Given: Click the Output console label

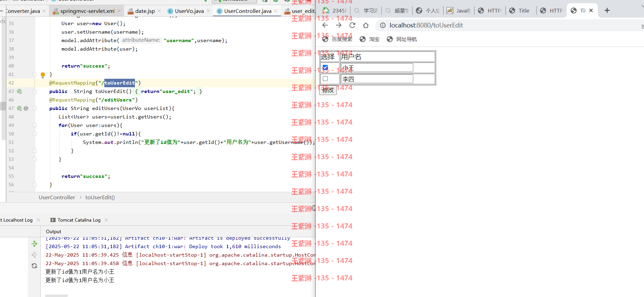Looking at the screenshot, I should click(53, 231).
